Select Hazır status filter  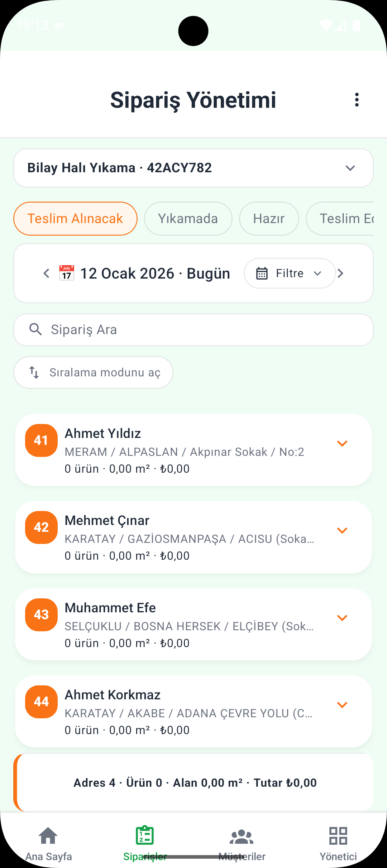pyautogui.click(x=269, y=219)
